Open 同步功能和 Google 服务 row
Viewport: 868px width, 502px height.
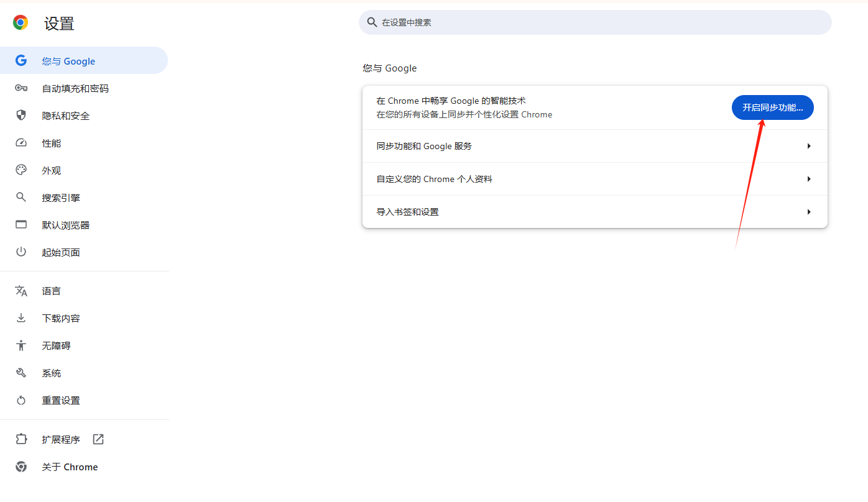tap(595, 146)
